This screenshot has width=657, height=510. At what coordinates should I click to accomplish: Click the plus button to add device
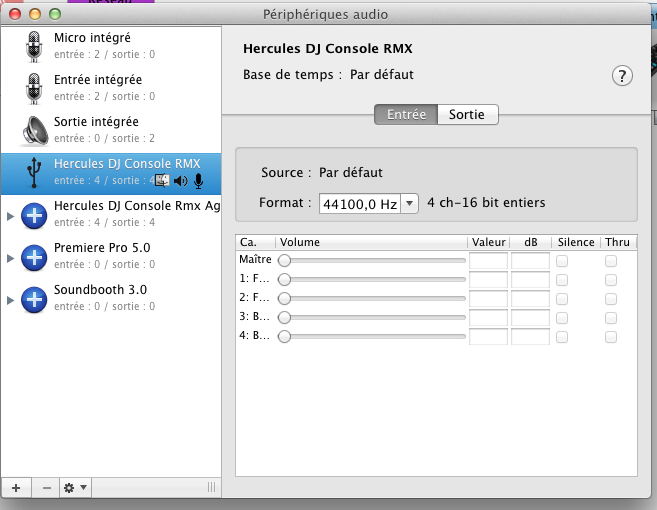coord(15,487)
